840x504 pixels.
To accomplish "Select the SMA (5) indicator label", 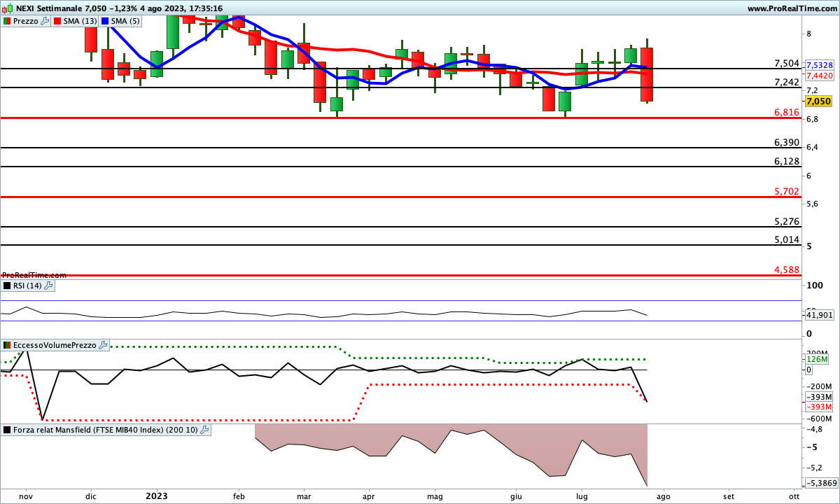I will coord(126,21).
